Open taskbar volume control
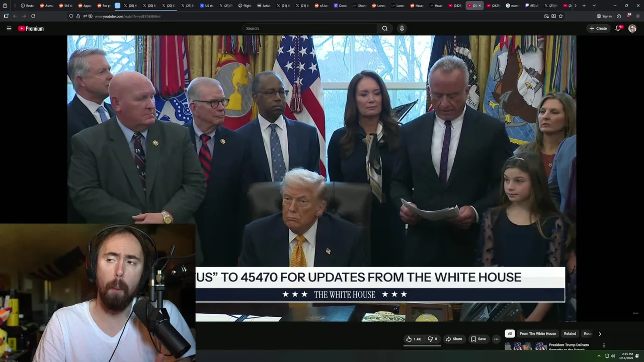This screenshot has width=644, height=362. 613,356
